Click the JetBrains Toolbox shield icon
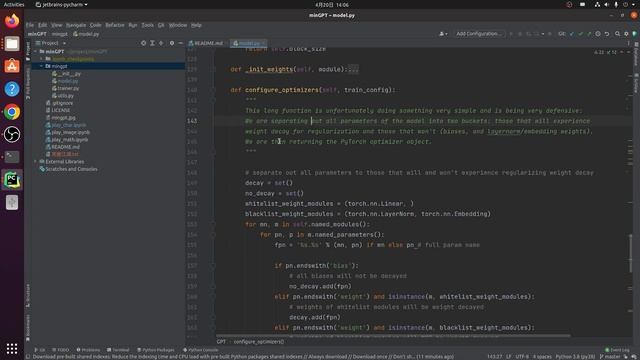Screen dimensions: 640x360 click(x=635, y=34)
